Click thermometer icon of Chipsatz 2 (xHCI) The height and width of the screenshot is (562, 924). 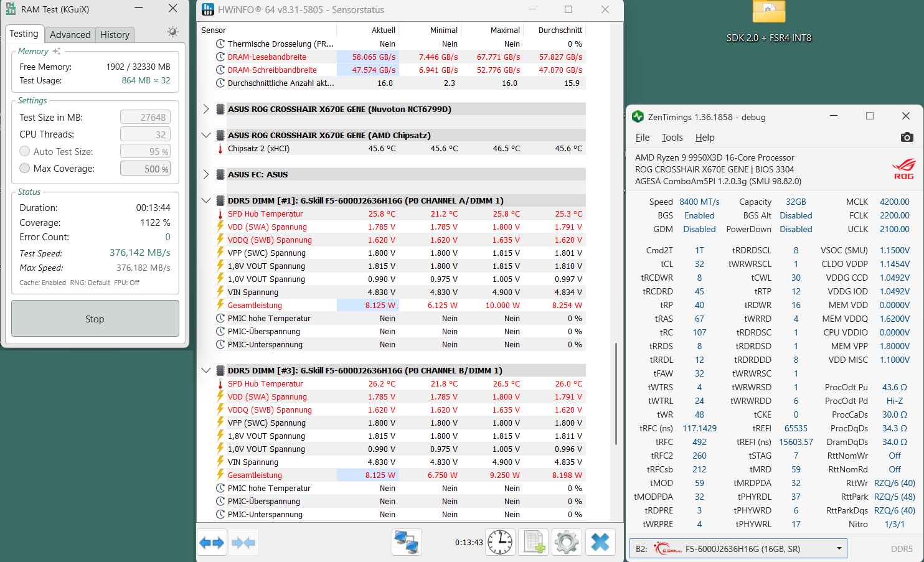click(x=220, y=148)
